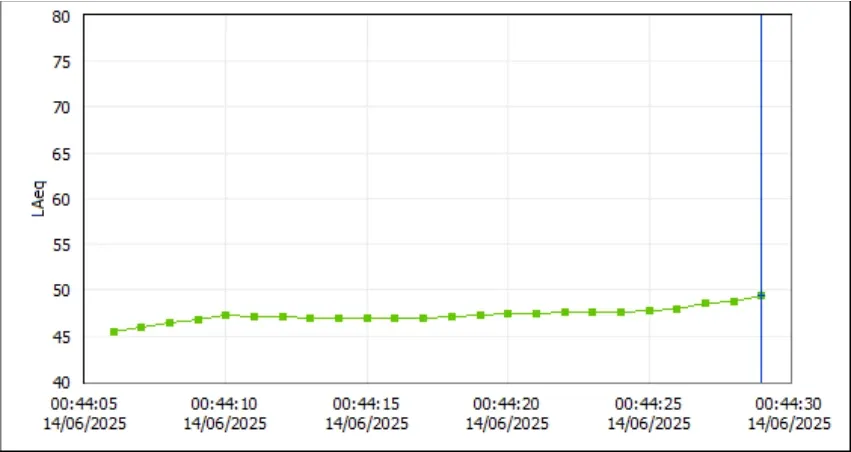Click the 00:44:10 time axis label
This screenshot has height=452, width=851.
click(225, 404)
